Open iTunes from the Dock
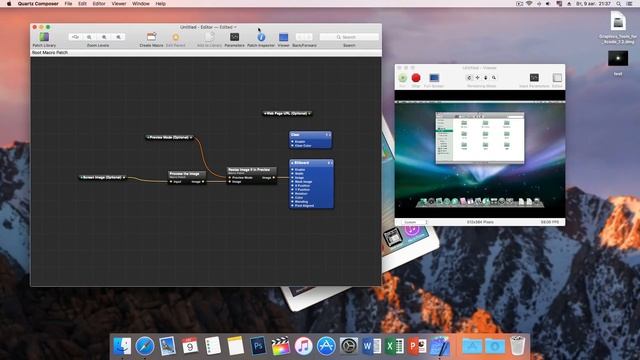The width and height of the screenshot is (640, 360). pyautogui.click(x=303, y=346)
